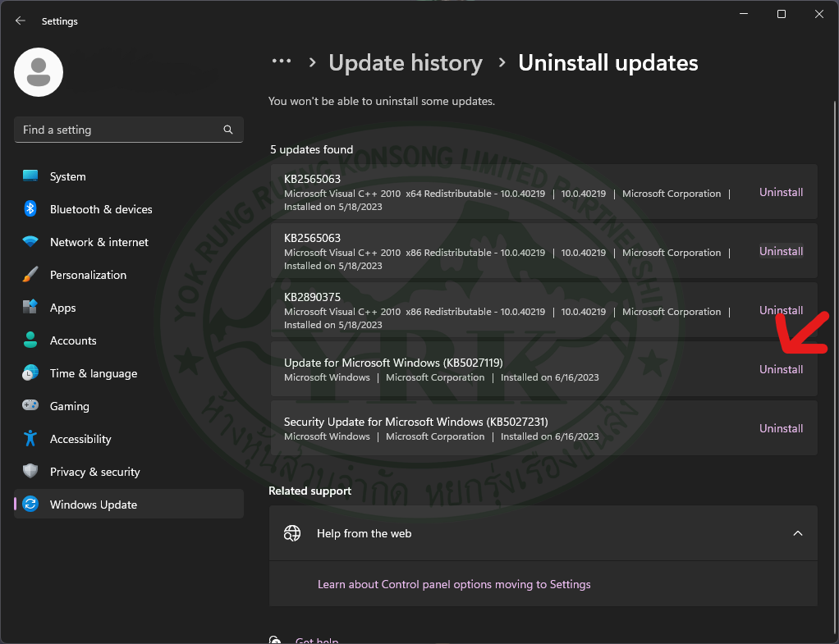This screenshot has width=839, height=644.
Task: Open the user profile avatar
Action: click(x=39, y=72)
